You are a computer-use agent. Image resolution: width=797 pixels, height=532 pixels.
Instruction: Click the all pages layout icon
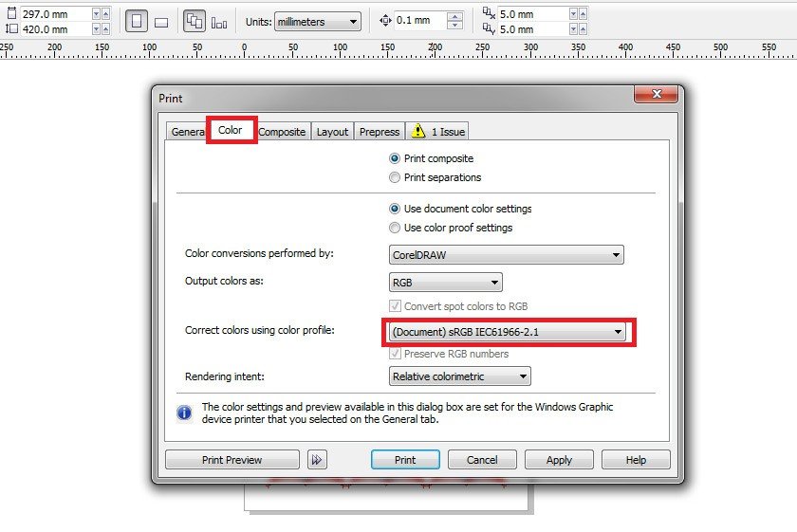pyautogui.click(x=195, y=21)
